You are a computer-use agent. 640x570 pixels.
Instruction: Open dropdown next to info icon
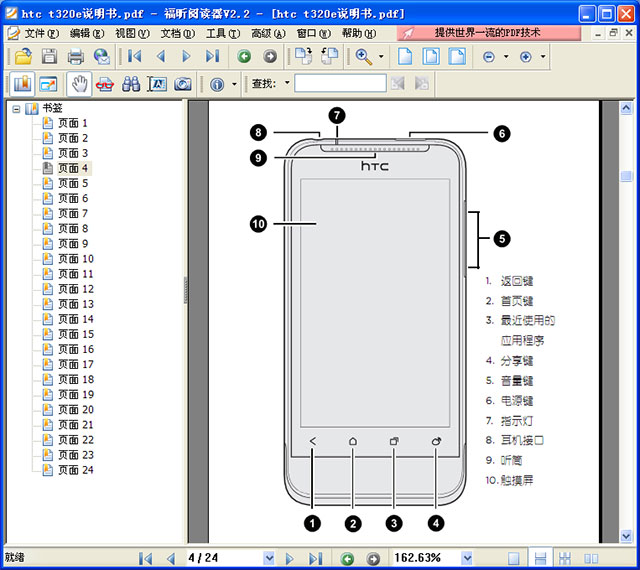234,84
